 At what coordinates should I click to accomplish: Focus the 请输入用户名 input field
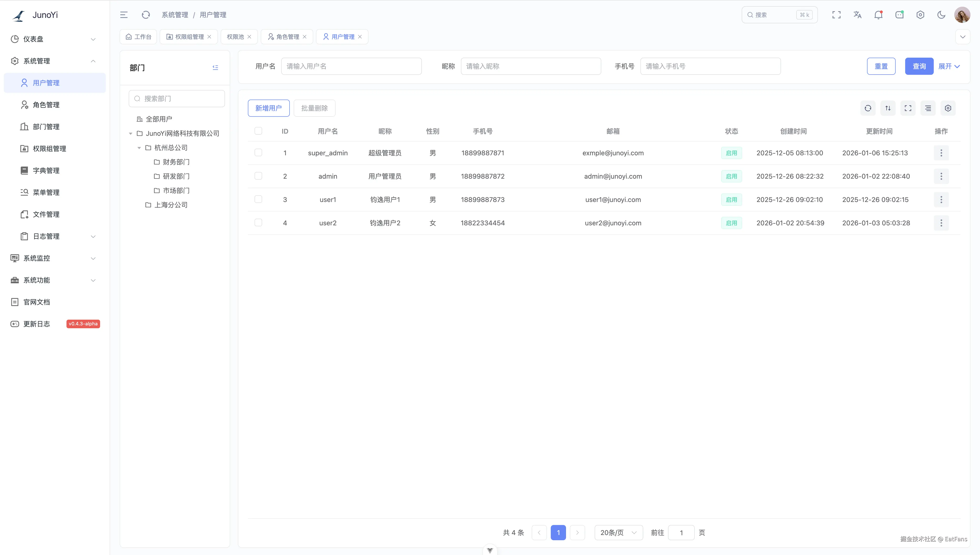(351, 66)
